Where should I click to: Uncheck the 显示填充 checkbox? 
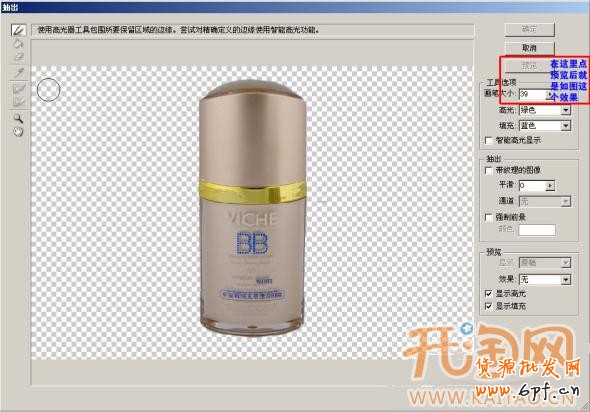tap(488, 306)
